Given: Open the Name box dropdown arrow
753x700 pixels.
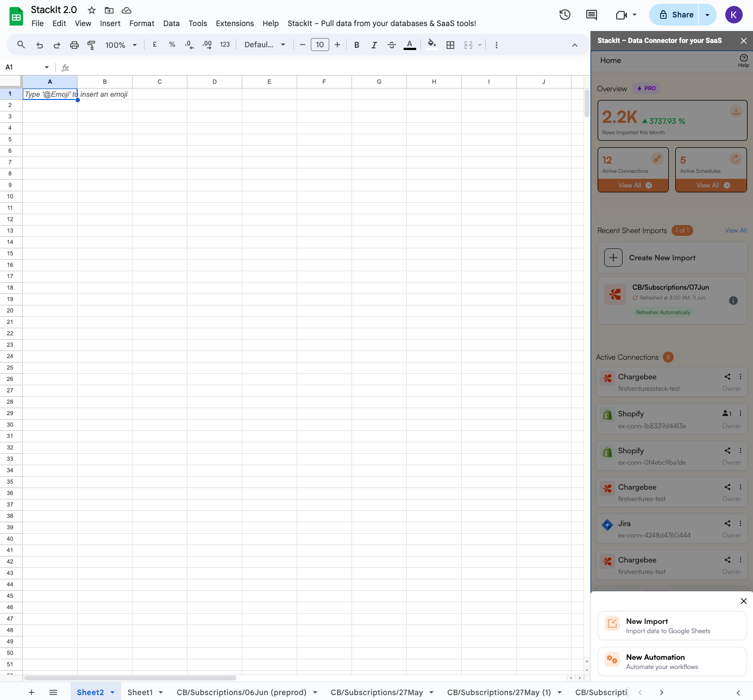Looking at the screenshot, I should (47, 67).
